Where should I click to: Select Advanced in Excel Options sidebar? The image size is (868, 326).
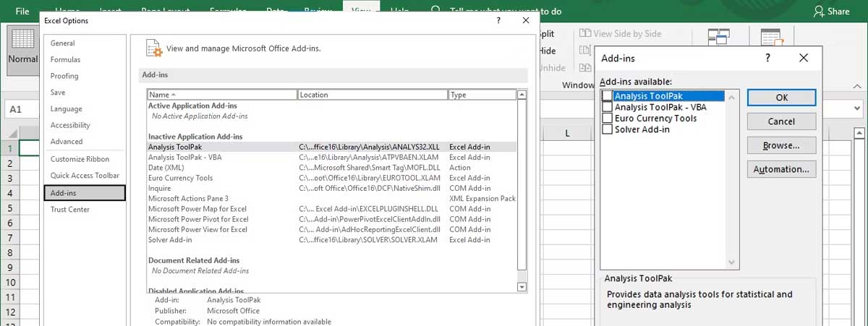(83, 142)
